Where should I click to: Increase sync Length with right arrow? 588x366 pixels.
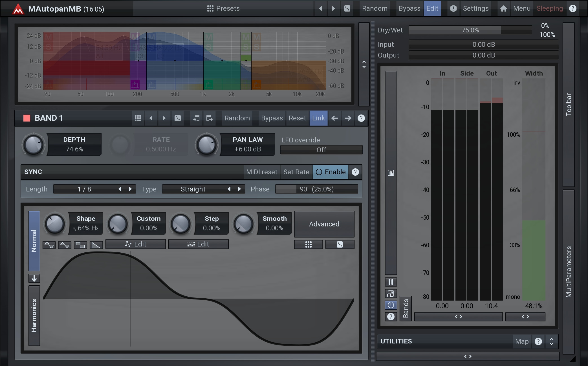130,189
